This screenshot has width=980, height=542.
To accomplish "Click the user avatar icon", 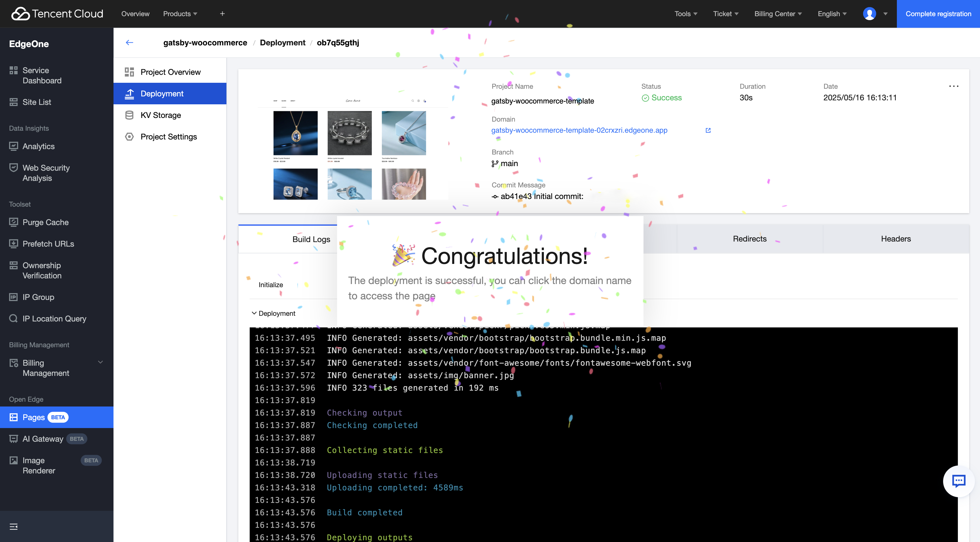I will pyautogui.click(x=869, y=14).
